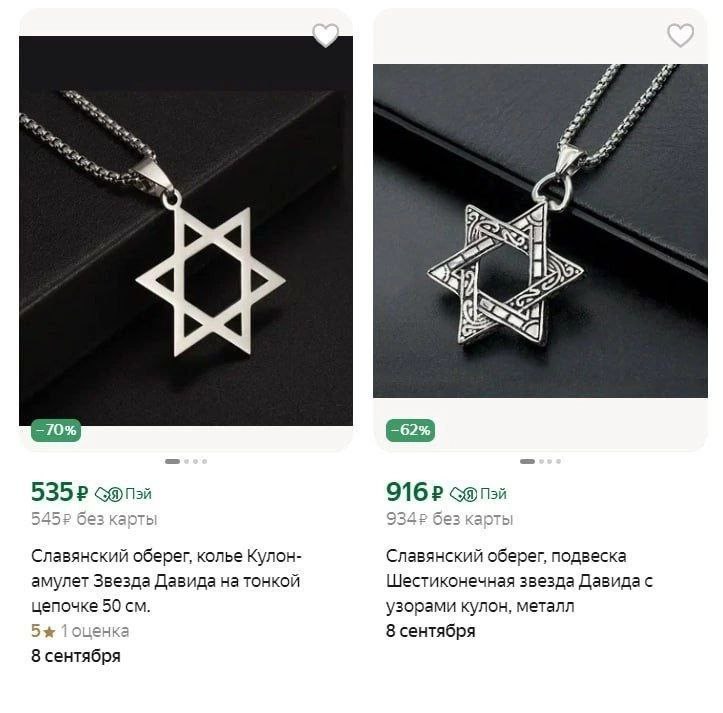
Task: Add the plain star pendant to favorites
Action: click(x=326, y=35)
